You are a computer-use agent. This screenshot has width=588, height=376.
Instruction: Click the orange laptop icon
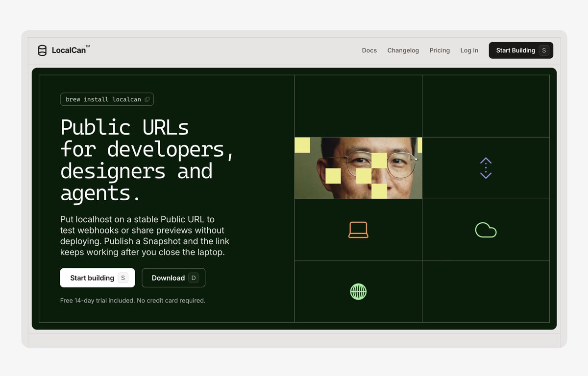[x=358, y=230]
